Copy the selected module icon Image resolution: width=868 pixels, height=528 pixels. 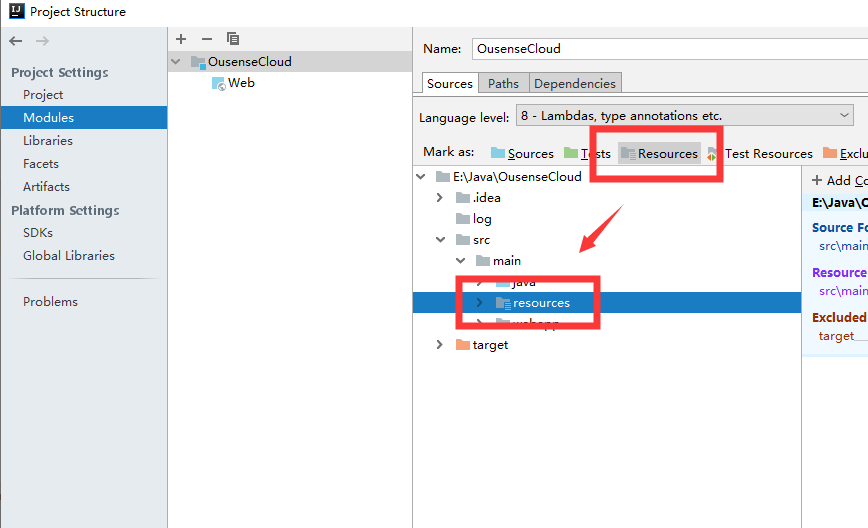tap(233, 39)
